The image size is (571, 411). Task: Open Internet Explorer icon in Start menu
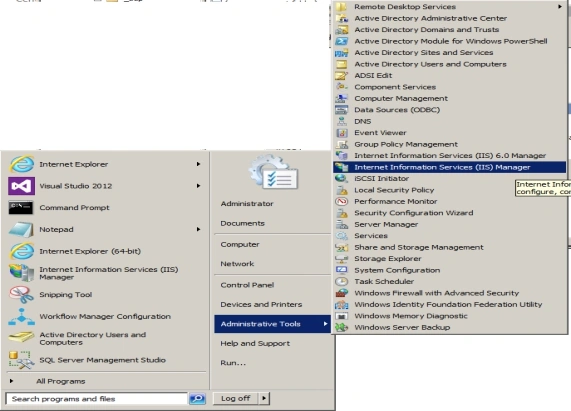(x=22, y=164)
